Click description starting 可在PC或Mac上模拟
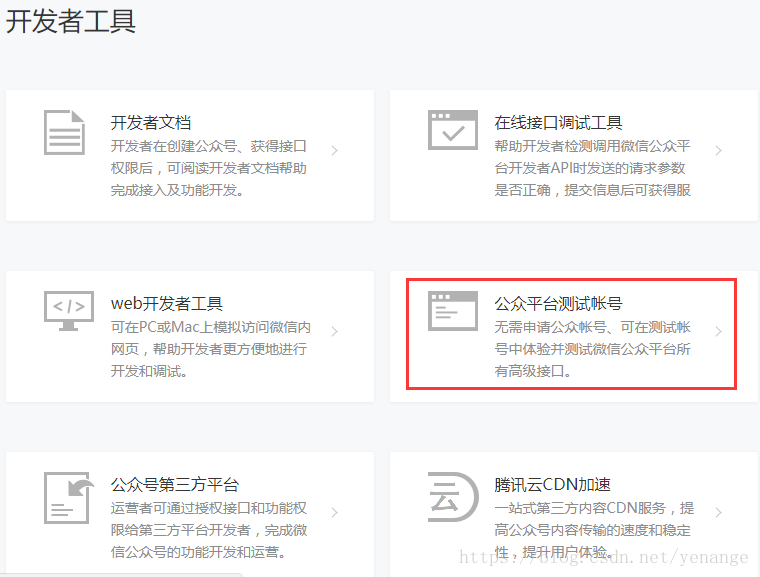 coord(210,349)
